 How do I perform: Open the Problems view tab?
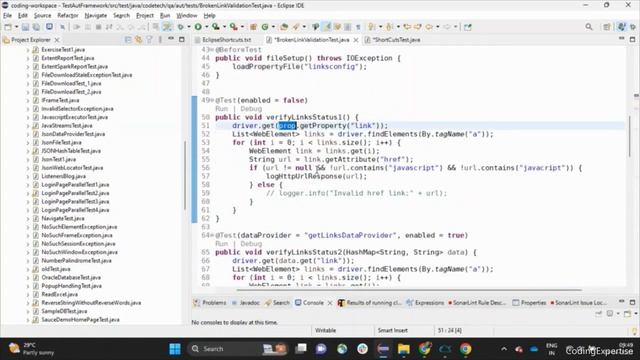[210, 303]
